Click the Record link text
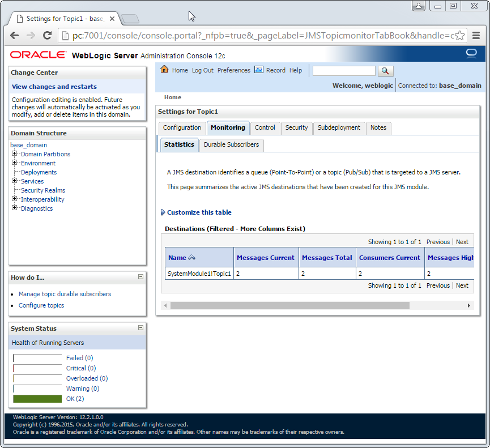 coord(276,70)
